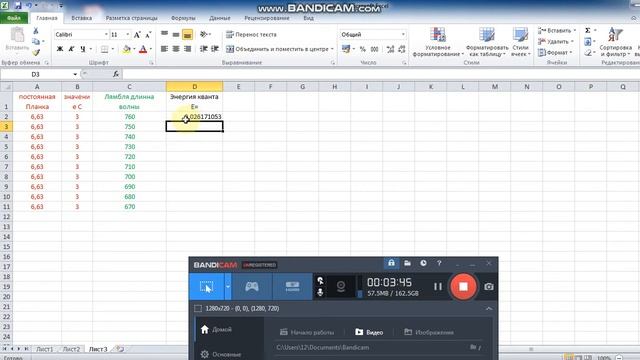Decrease decimal places
640x360 pixels.
click(x=402, y=49)
